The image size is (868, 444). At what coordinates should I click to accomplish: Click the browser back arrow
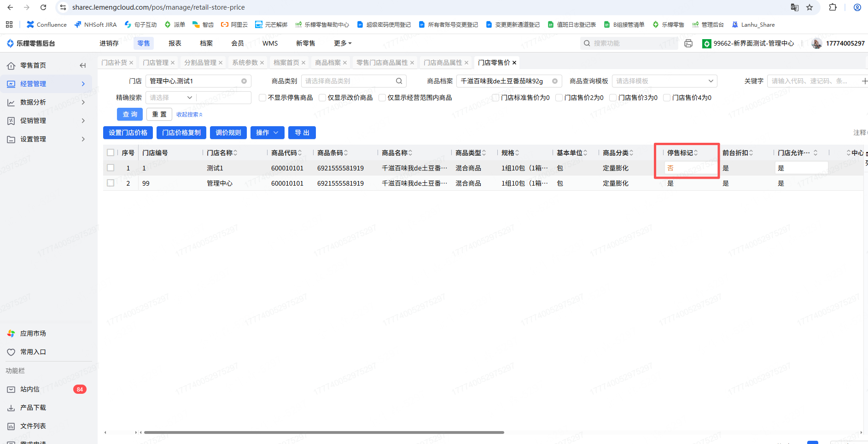pos(10,7)
